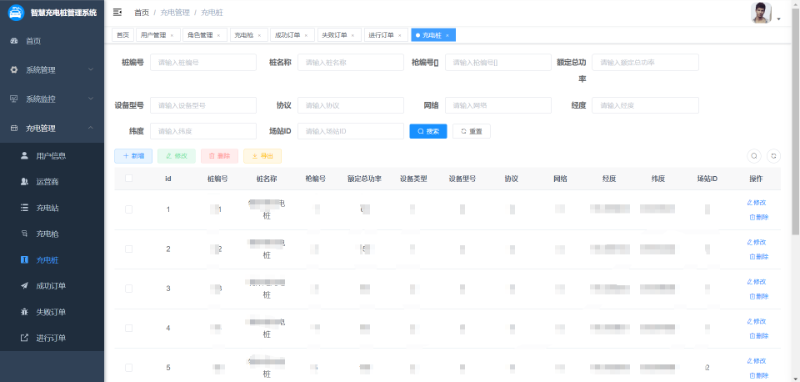This screenshot has width=800, height=382.
Task: Click 修改 link in row 1
Action: [757, 202]
